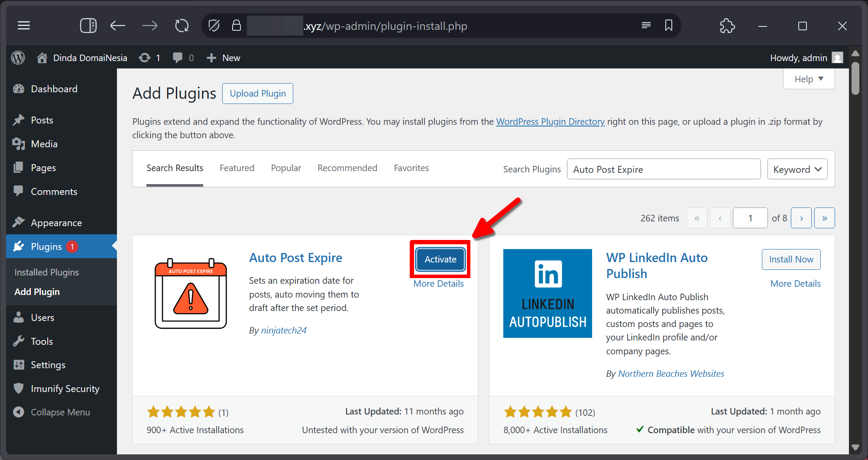Open Installed Plugins submenu item

pyautogui.click(x=47, y=272)
